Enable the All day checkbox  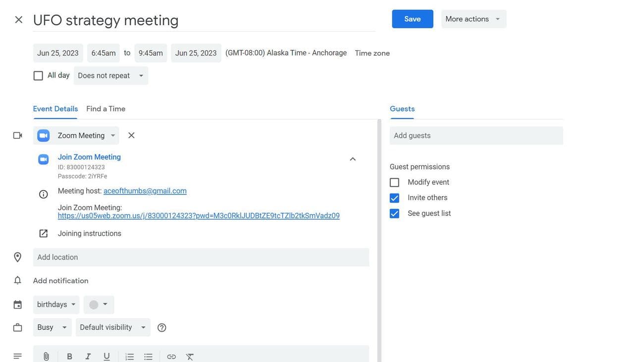(x=38, y=76)
